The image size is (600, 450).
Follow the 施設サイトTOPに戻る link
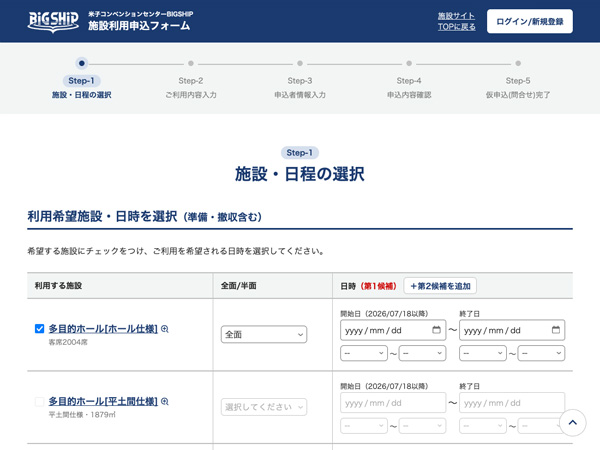click(x=457, y=21)
